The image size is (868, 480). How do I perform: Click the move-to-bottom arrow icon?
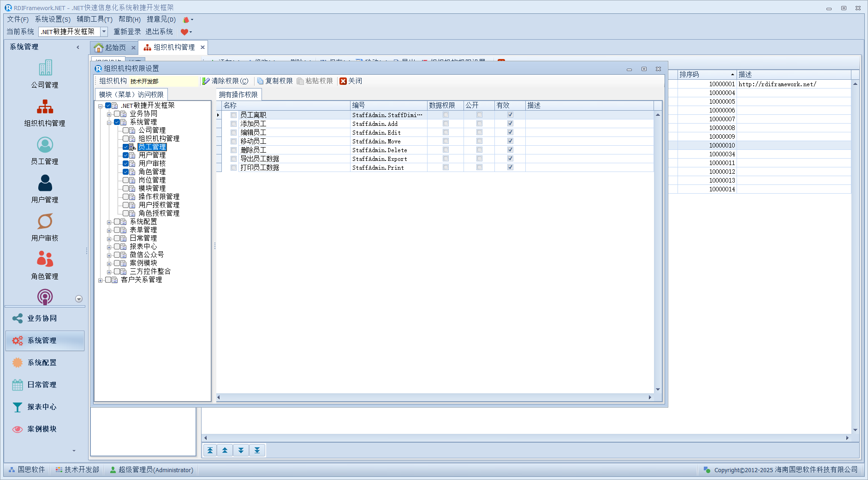[257, 450]
